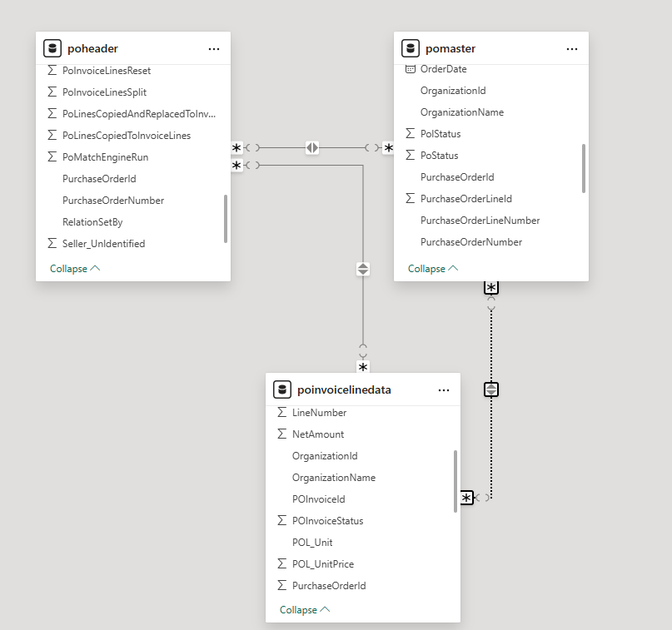Click the sigma icon next to PoMatchEngineRun
672x630 pixels.
pos(51,156)
